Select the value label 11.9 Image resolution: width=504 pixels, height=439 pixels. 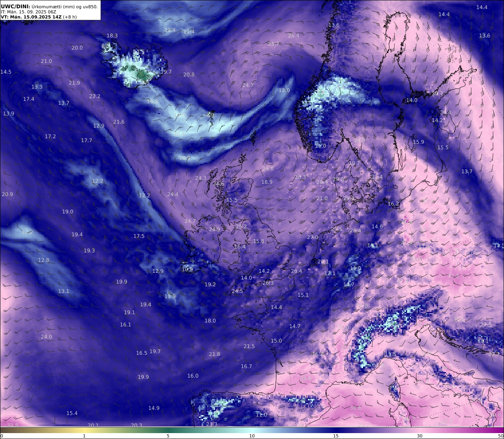click(170, 296)
